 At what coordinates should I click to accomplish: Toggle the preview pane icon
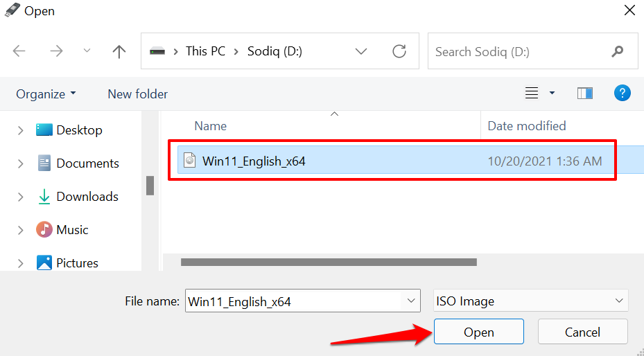[x=584, y=94]
